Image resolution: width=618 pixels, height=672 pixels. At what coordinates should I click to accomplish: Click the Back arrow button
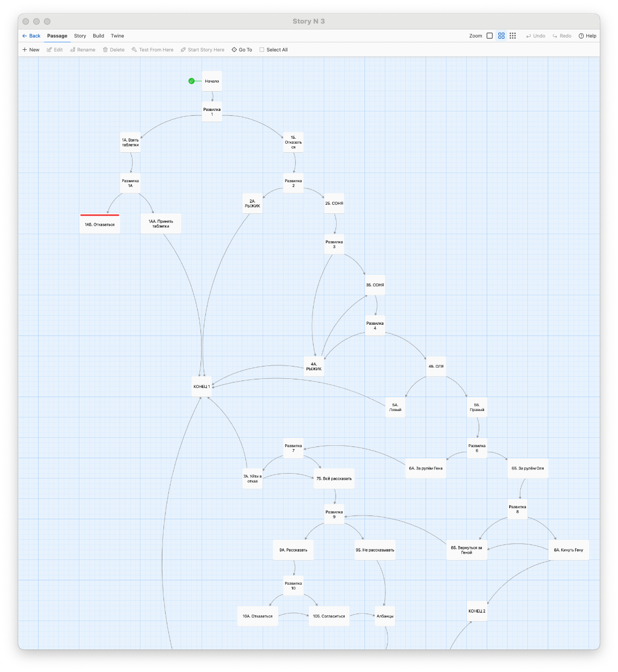coord(31,36)
